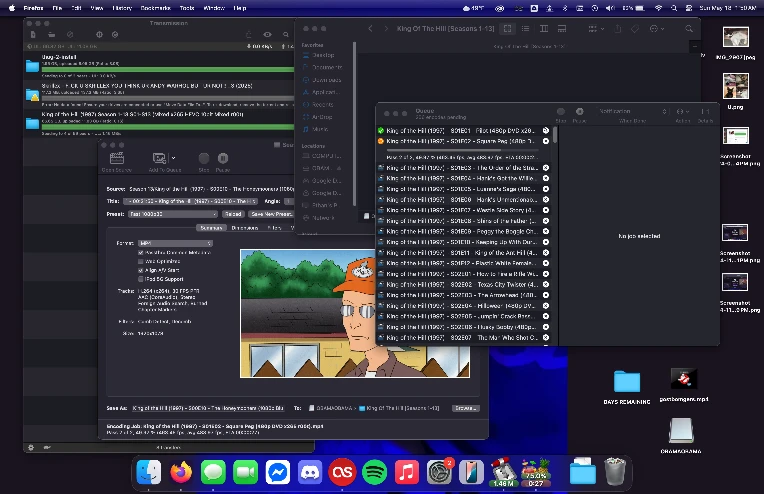This screenshot has width=764, height=494.
Task: Toggle the Align A/V Start checkbox
Action: pyautogui.click(x=141, y=270)
